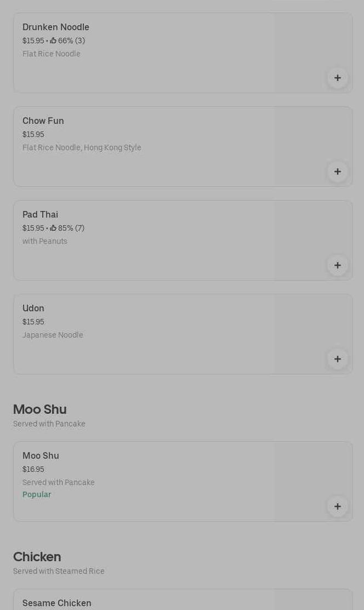Add Pad Thai with the plus button

point(338,265)
